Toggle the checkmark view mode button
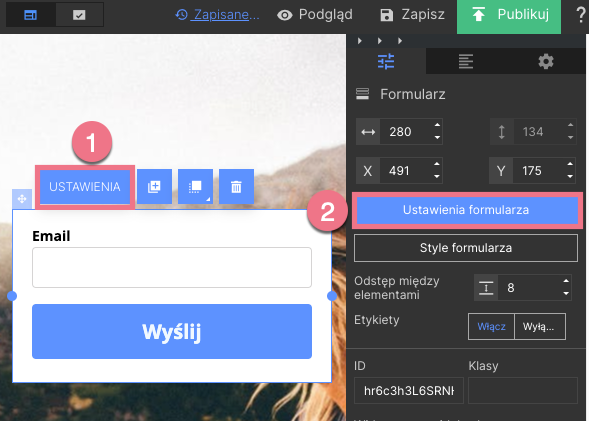This screenshot has width=589, height=421. coord(79,15)
